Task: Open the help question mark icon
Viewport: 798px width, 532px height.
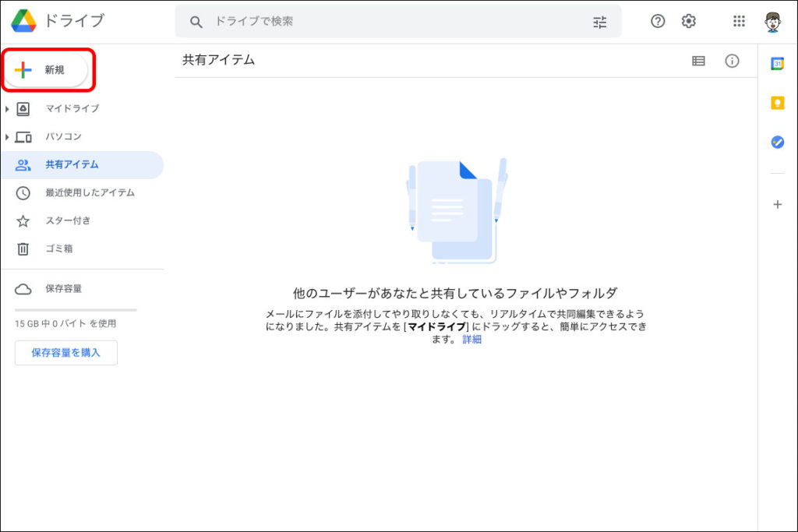Action: (x=658, y=22)
